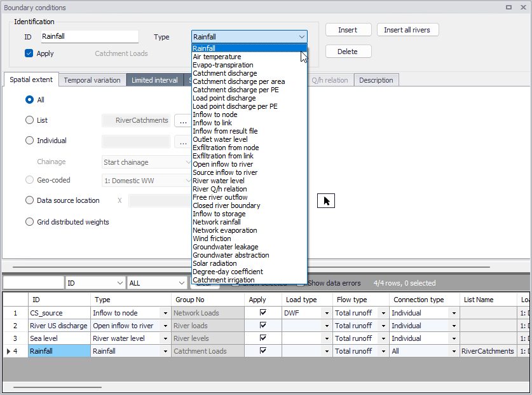Open Connection type dropdown in Rainfall row
Viewport: 532px width, 395px height.
[454, 351]
